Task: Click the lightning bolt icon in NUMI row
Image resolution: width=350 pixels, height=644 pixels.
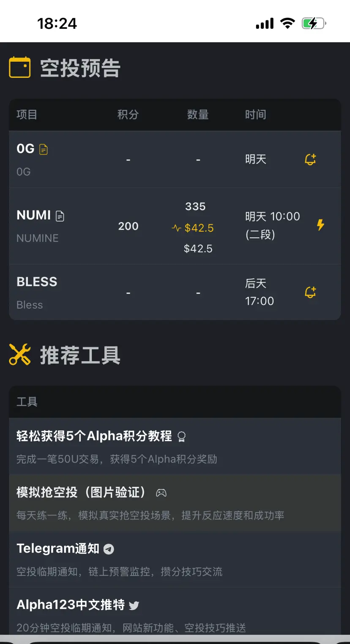Action: tap(320, 225)
